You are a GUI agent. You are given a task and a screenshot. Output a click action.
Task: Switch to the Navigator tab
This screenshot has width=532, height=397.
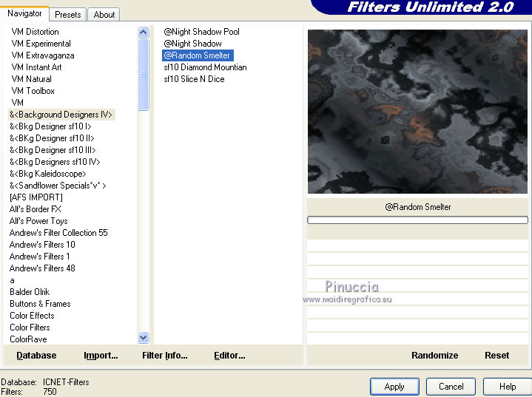tap(24, 13)
